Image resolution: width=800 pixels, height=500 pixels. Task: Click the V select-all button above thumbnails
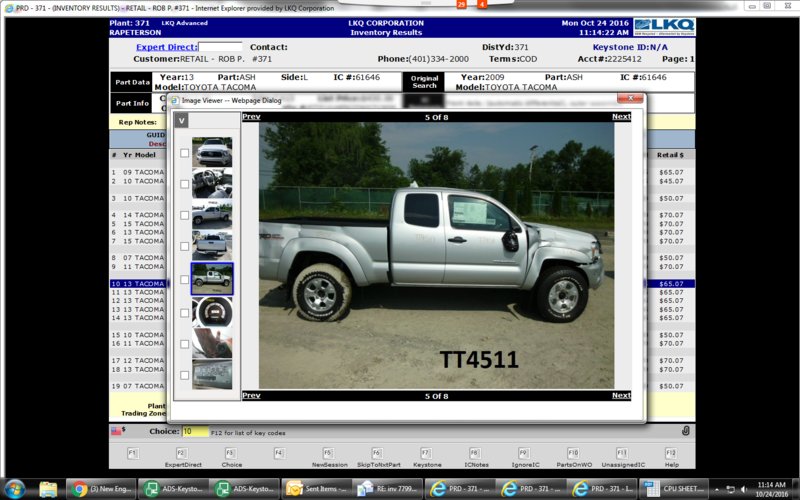point(181,120)
